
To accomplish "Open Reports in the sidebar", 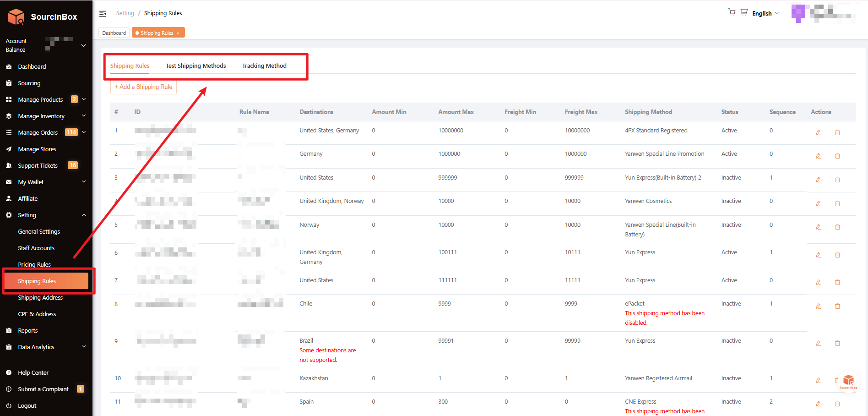I will point(27,330).
